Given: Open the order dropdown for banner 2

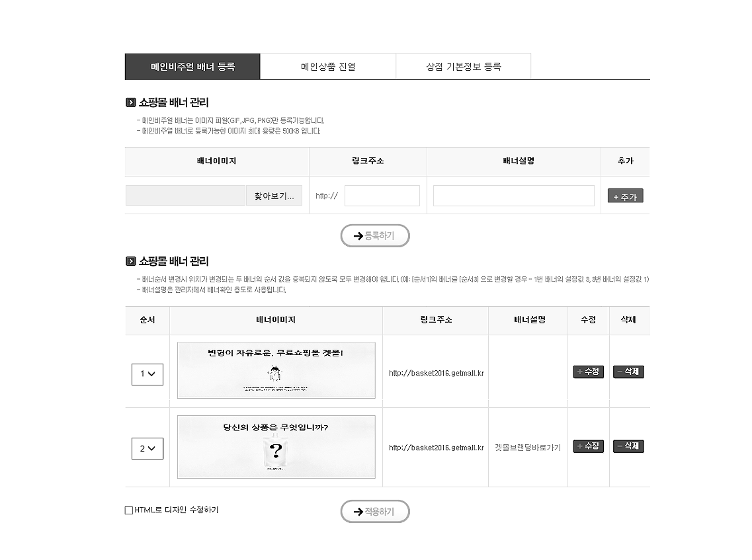Looking at the screenshot, I should (147, 448).
